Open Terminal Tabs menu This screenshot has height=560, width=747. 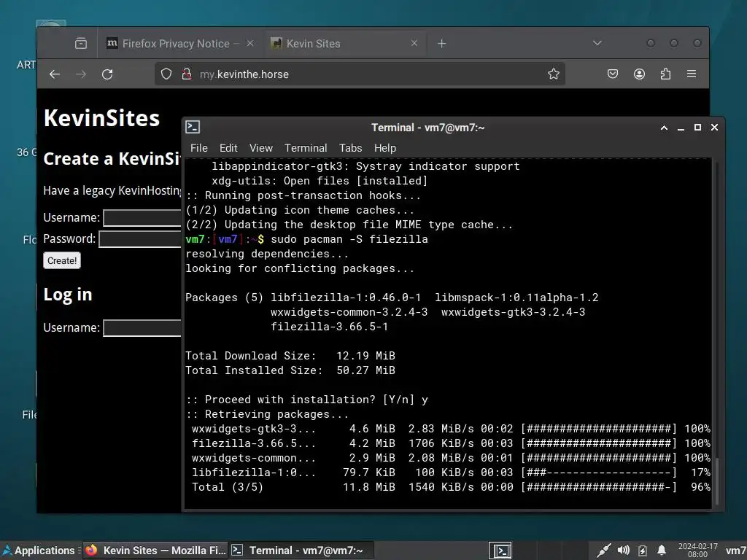tap(351, 148)
